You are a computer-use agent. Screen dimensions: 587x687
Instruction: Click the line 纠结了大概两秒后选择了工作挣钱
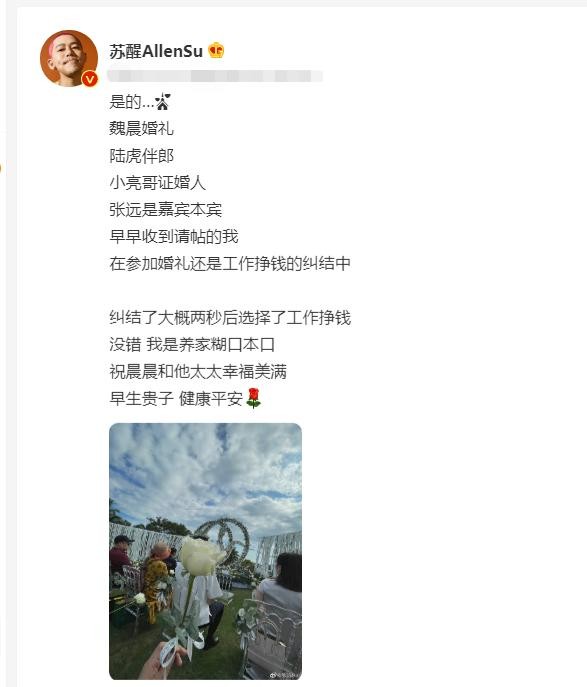[x=230, y=318]
